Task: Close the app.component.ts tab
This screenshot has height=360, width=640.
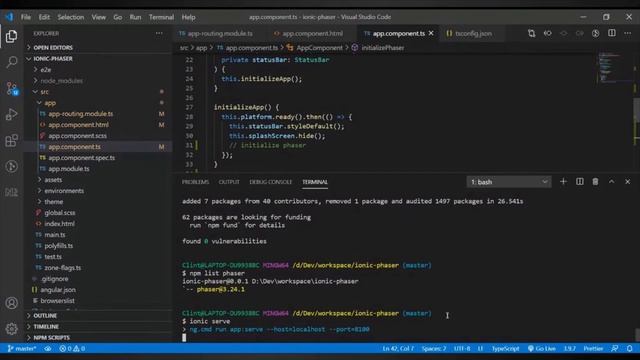Action: tap(431, 33)
